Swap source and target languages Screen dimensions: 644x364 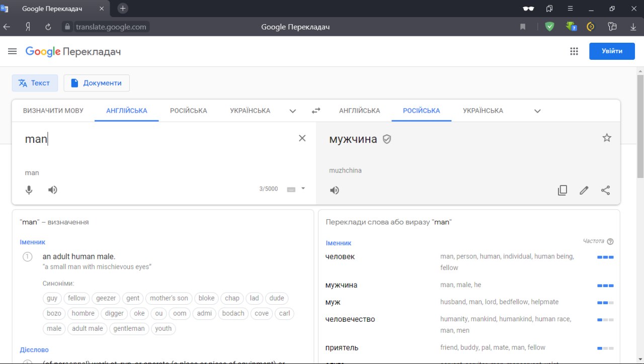point(316,111)
